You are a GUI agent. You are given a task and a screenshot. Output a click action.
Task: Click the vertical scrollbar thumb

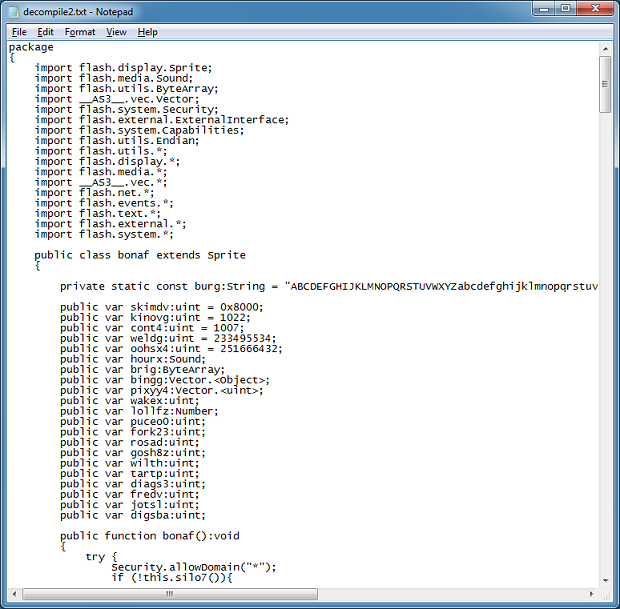coord(605,85)
